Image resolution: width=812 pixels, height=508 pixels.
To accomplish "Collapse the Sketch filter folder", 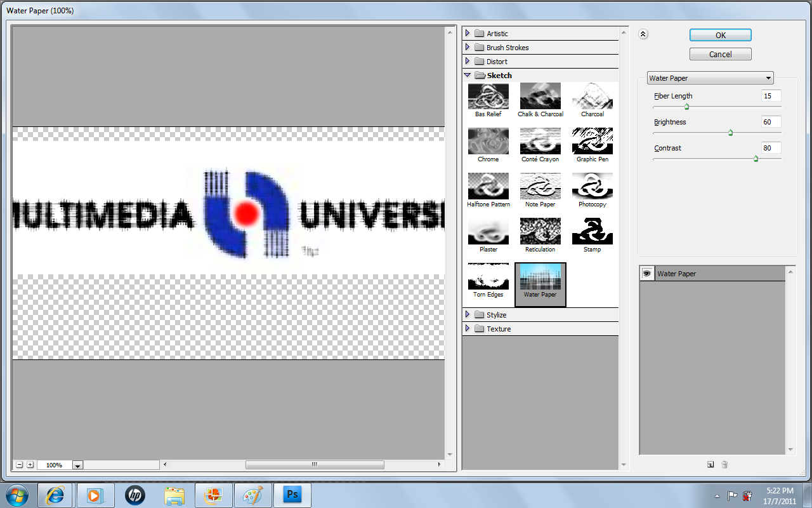I will tap(468, 75).
